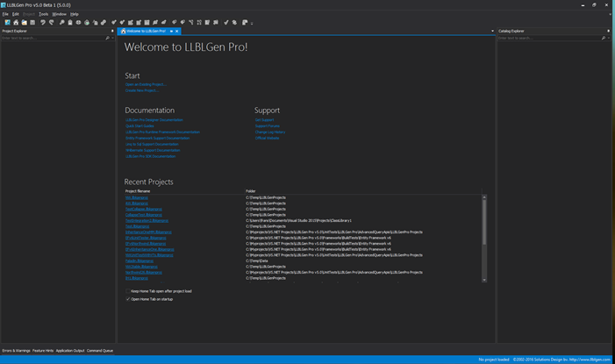Click the Home tab icon in toolbar
The width and height of the screenshot is (615, 364).
click(x=16, y=22)
